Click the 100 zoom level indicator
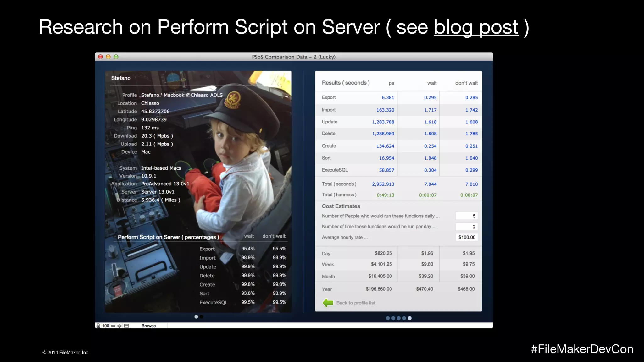 click(x=106, y=326)
